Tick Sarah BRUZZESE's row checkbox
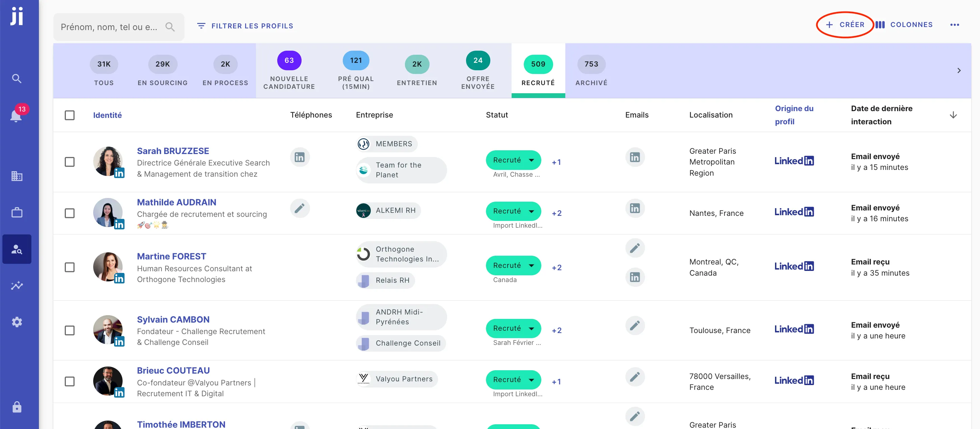Image resolution: width=980 pixels, height=429 pixels. (x=69, y=162)
